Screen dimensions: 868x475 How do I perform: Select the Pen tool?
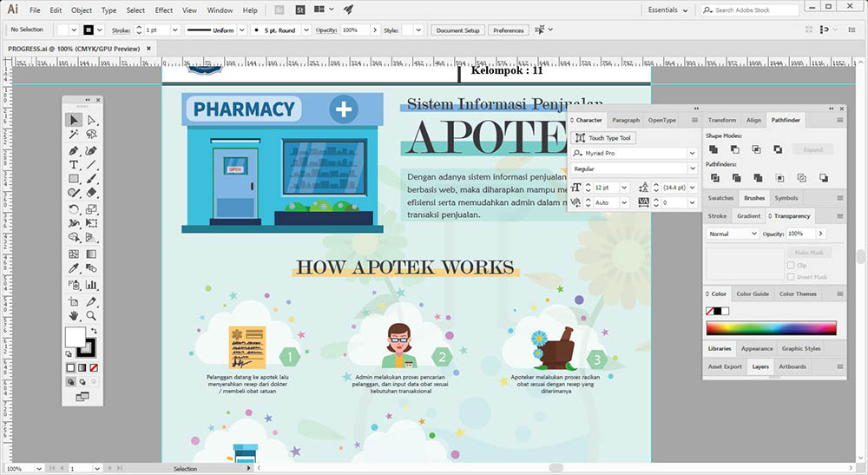pyautogui.click(x=74, y=150)
